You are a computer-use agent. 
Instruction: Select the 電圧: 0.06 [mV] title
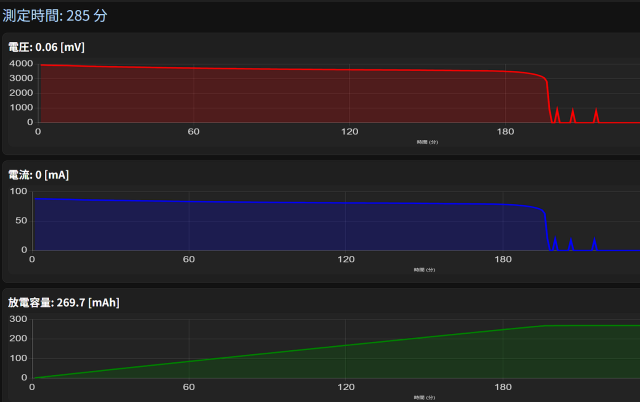[46, 47]
